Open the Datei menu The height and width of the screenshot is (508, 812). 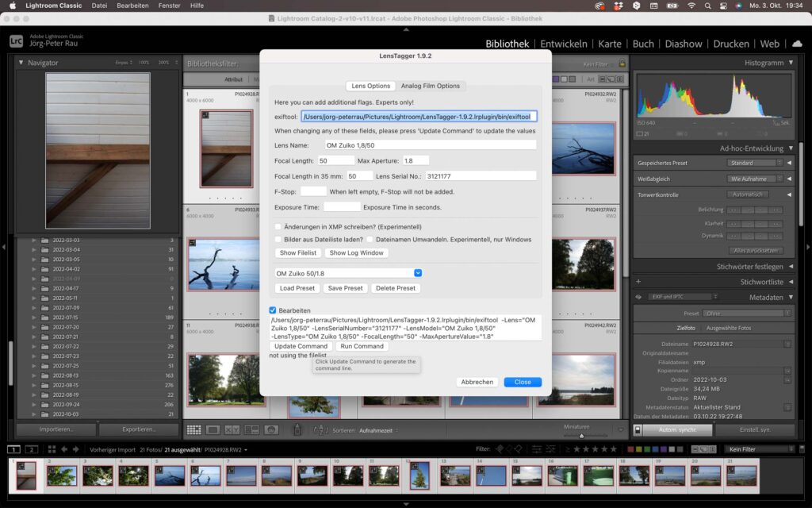99,6
